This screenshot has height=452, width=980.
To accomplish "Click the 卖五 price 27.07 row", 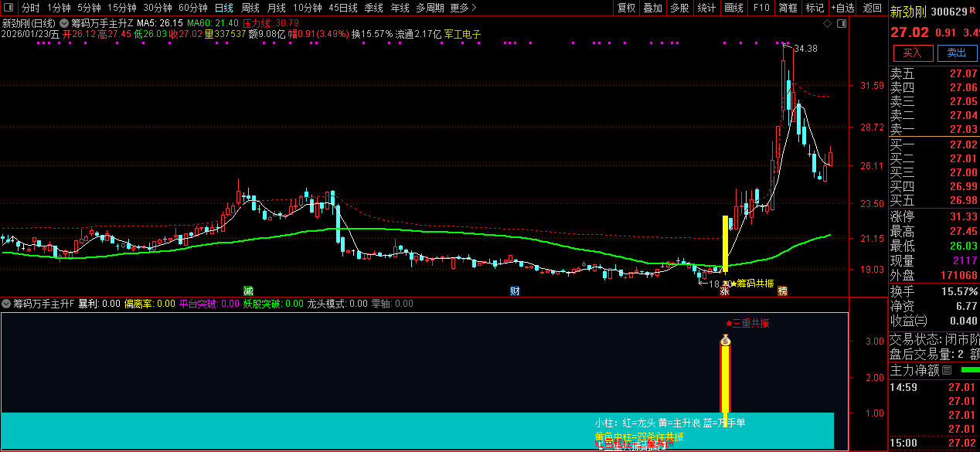I will pos(934,73).
